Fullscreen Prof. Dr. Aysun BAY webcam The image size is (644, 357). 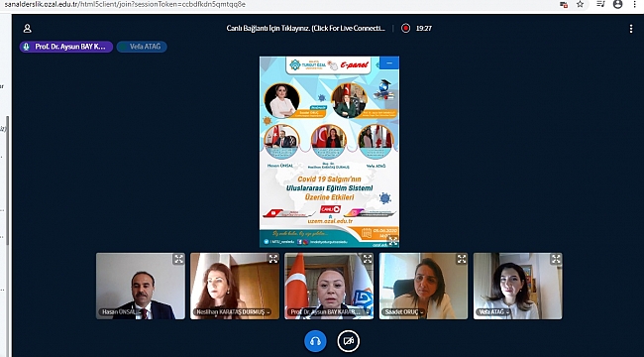click(x=368, y=259)
